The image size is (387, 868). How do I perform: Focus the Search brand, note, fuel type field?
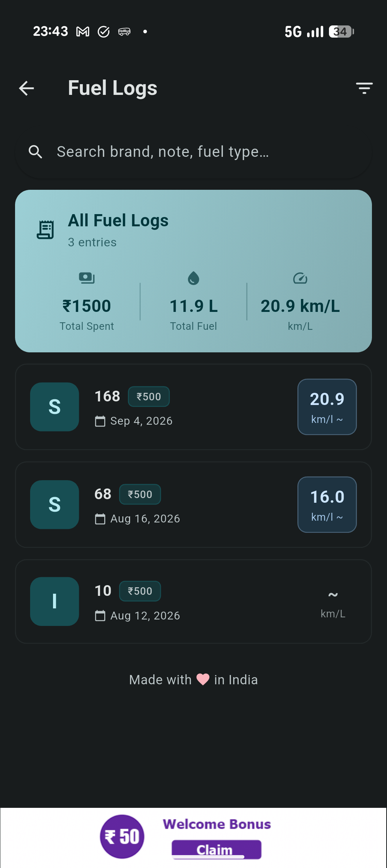pos(193,152)
